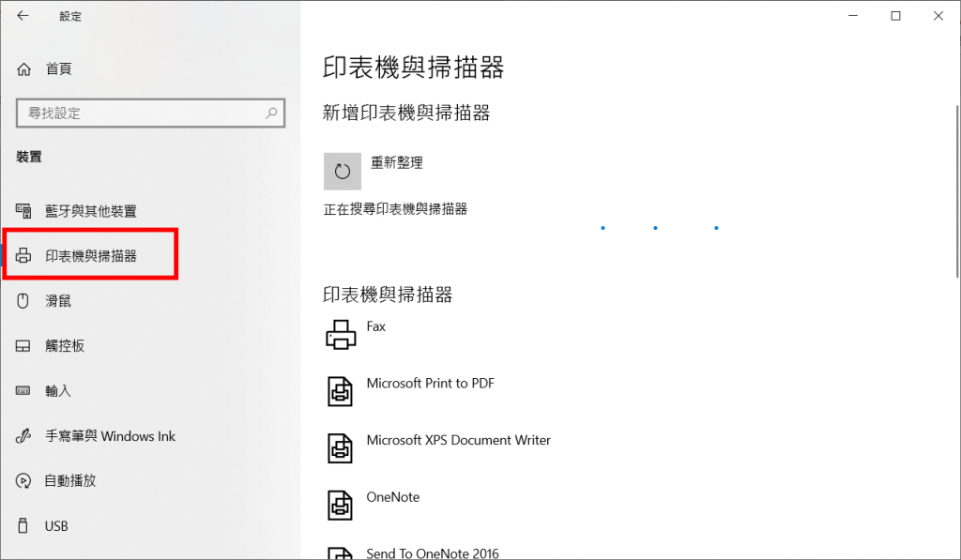Select the OneNote printer entry
The image size is (961, 560).
pyautogui.click(x=393, y=497)
